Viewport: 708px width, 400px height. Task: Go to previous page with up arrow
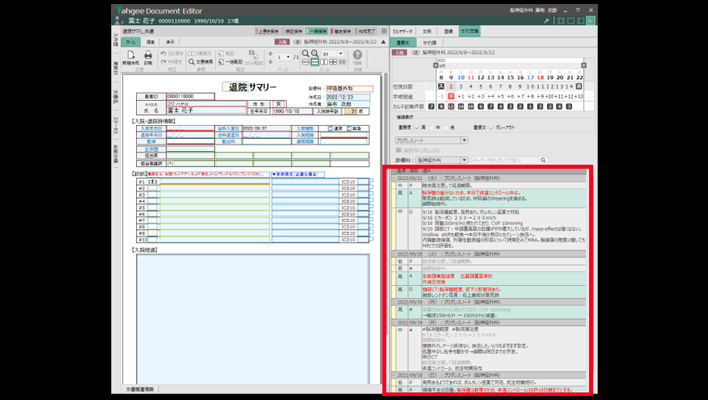(270, 54)
